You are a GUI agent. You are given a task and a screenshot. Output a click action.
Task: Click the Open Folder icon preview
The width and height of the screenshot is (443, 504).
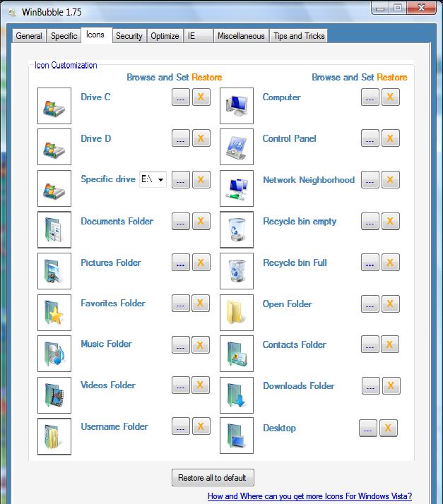(237, 313)
